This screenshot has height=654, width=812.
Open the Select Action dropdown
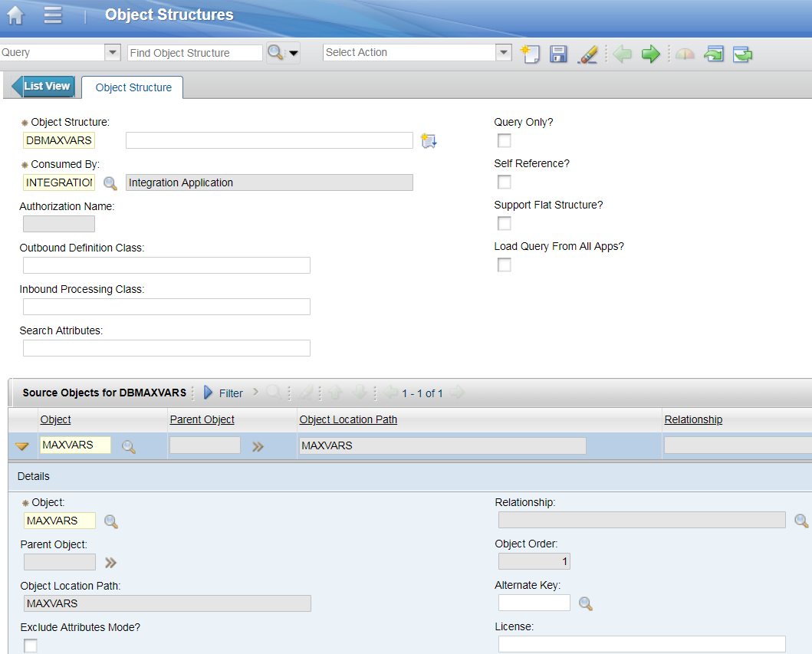504,54
